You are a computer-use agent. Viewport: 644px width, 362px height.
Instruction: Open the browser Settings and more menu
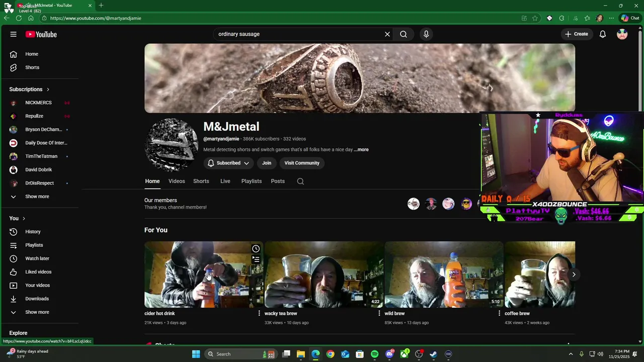[611, 18]
